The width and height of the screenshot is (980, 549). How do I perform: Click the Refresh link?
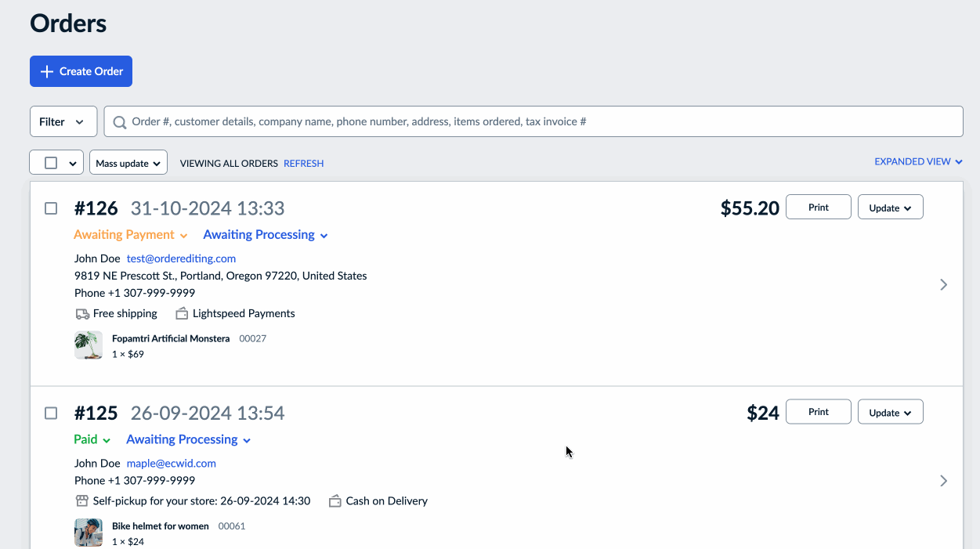pyautogui.click(x=303, y=164)
